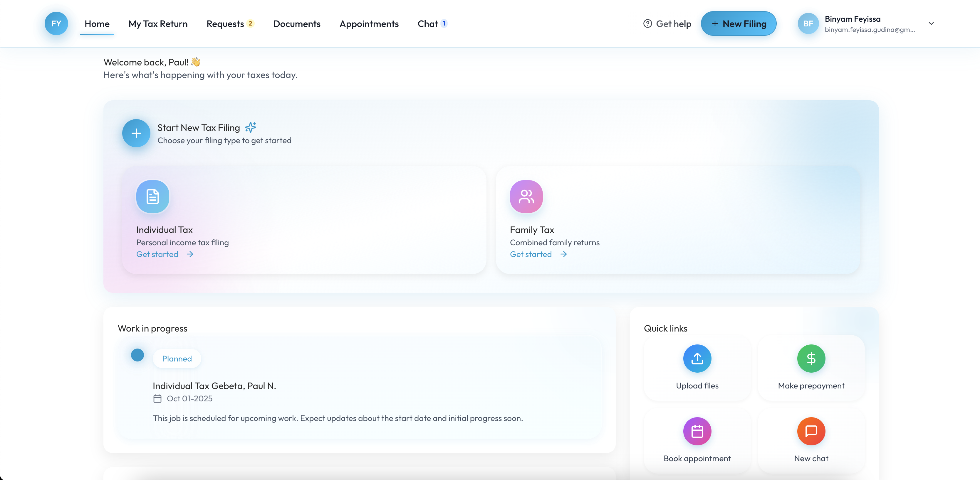Open the My Tax Return tab
980x480 pixels.
[158, 24]
